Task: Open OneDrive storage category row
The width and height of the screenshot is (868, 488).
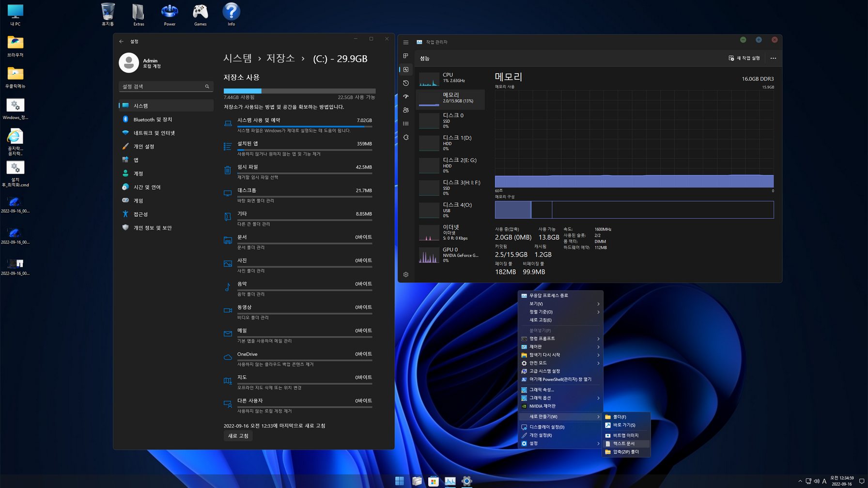Action: 298,359
